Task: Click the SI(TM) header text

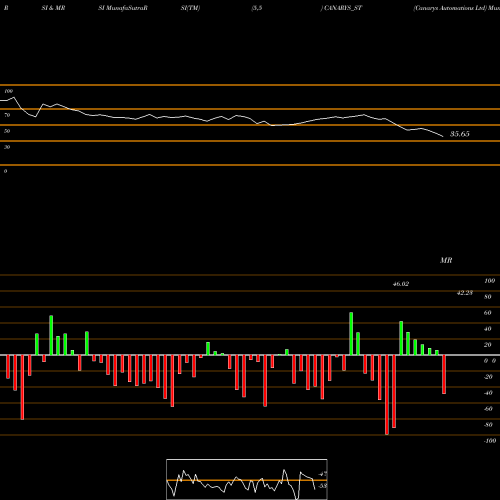Action: [x=190, y=8]
